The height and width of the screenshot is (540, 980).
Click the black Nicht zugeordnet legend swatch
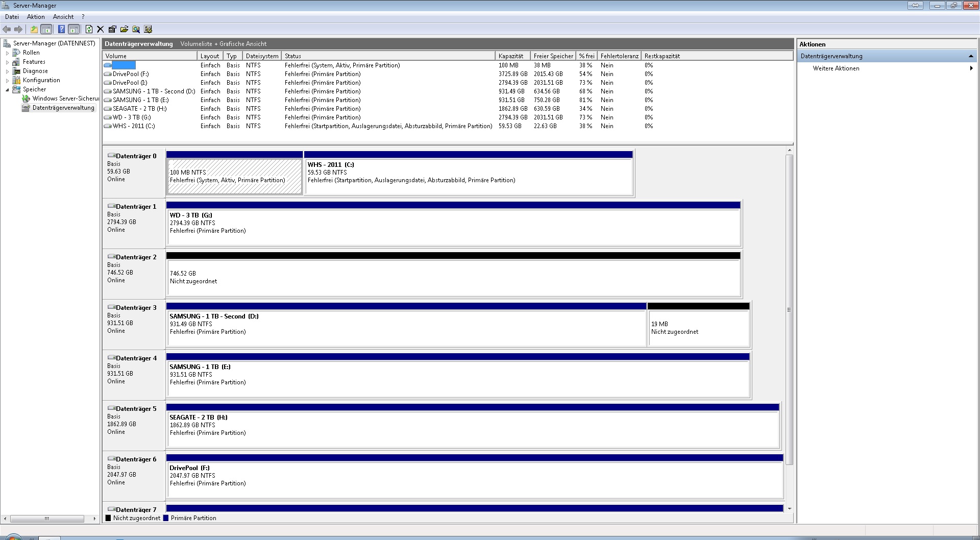(x=108, y=518)
